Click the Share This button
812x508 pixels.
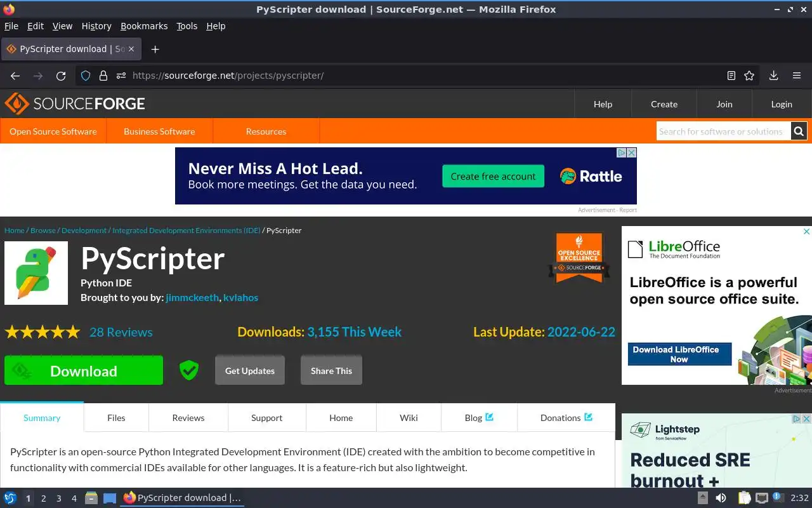coord(331,371)
